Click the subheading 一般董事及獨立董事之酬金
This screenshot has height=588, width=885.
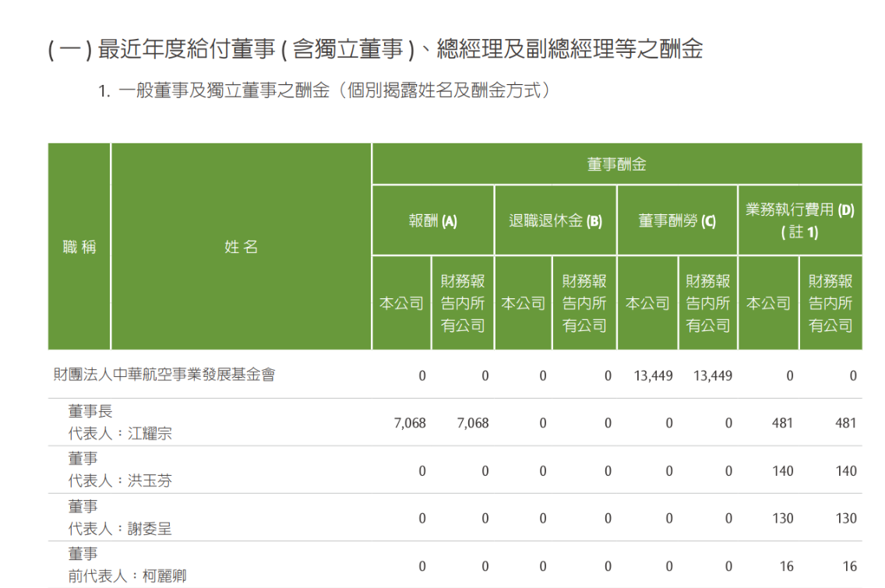(x=324, y=91)
